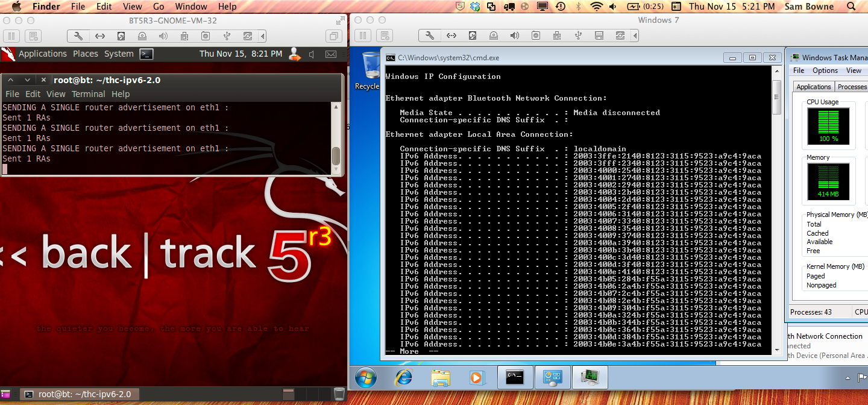868x405 pixels.
Task: Open Terminal menu in BackTrack terminal
Action: click(88, 94)
